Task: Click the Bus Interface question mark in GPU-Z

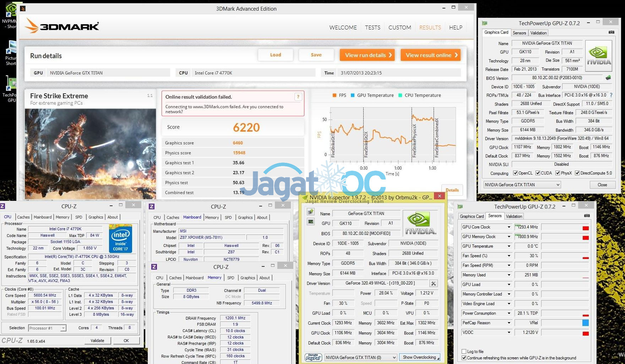Action: (x=611, y=95)
